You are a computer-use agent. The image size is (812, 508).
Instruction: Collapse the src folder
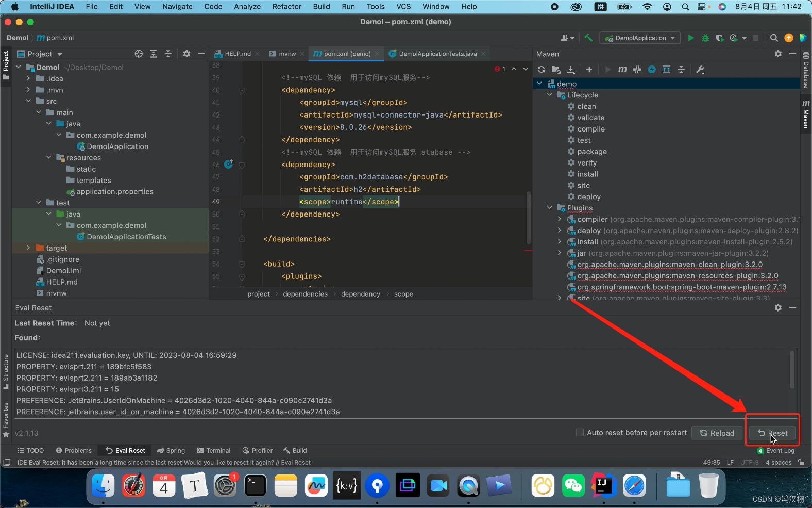28,101
